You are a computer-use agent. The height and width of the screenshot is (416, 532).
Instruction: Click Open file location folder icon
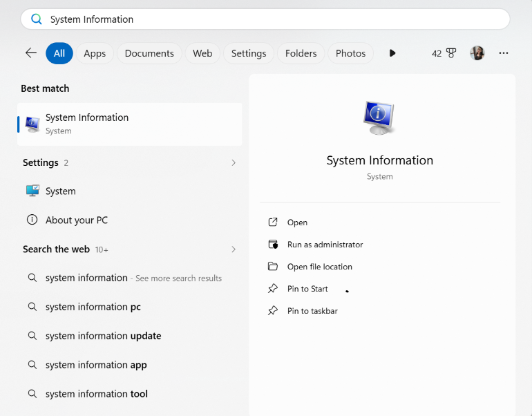pyautogui.click(x=273, y=266)
